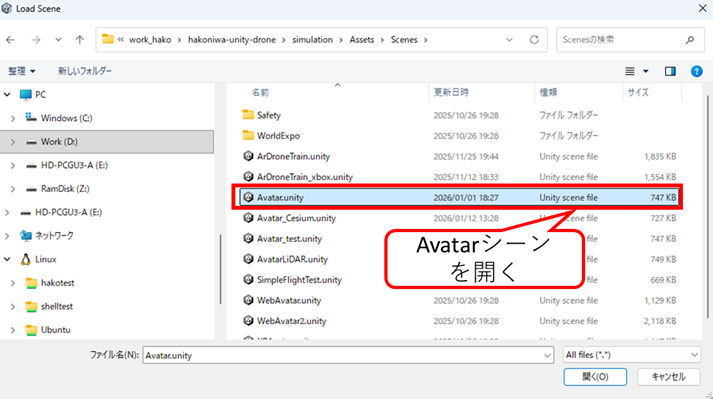Open help with the question mark icon

pos(697,71)
